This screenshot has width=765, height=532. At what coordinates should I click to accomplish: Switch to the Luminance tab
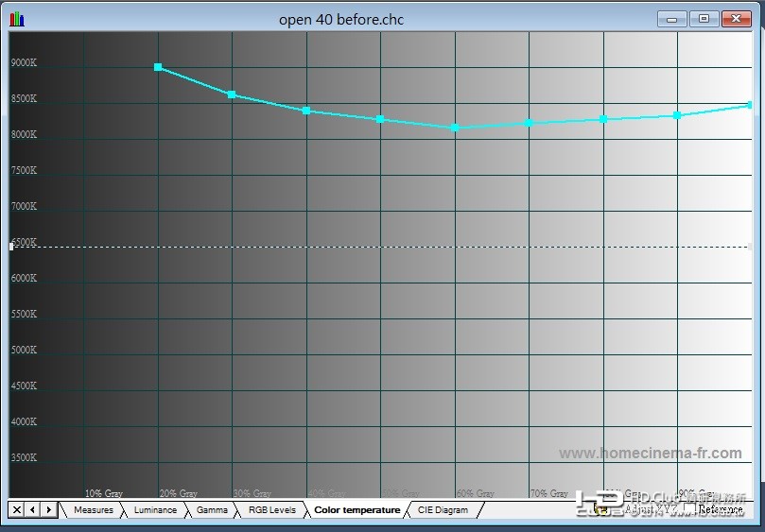155,510
